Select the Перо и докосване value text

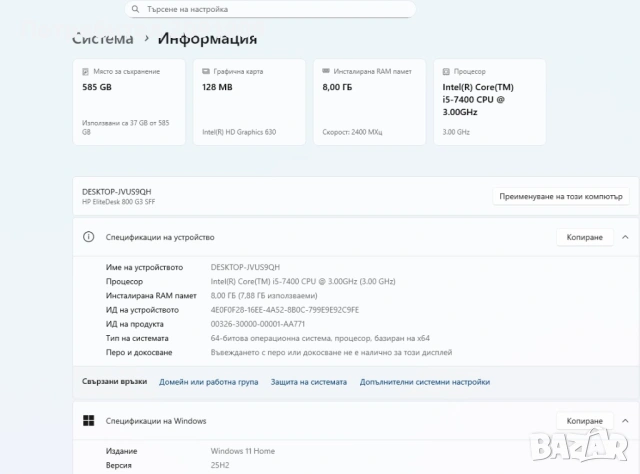point(331,352)
